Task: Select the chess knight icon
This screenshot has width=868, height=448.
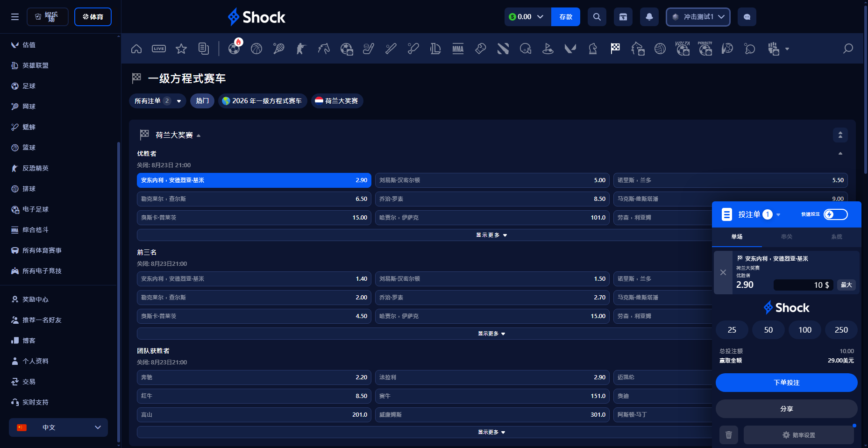Action: [x=593, y=49]
